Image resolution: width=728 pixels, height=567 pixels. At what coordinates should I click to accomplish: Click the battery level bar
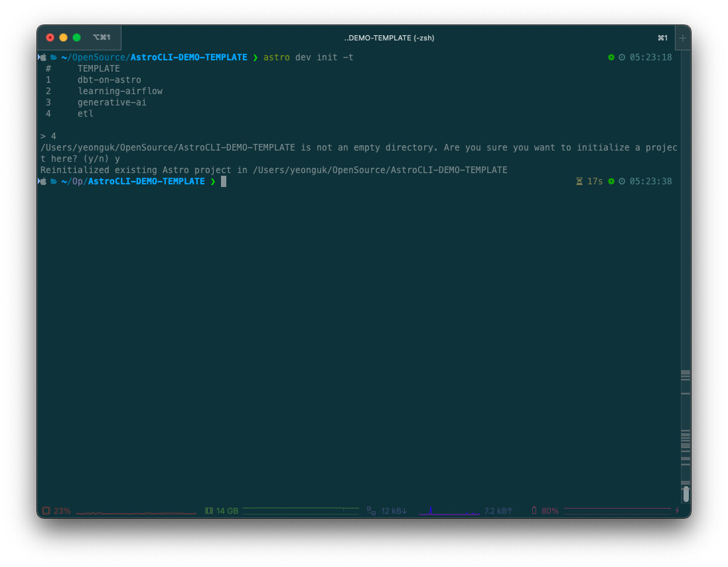tap(617, 510)
